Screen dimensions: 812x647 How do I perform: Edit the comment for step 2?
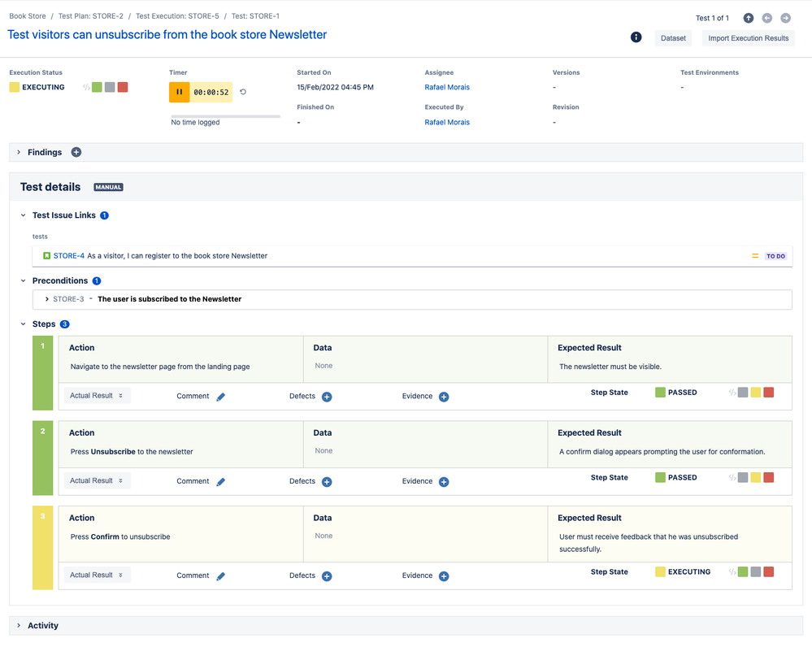[220, 482]
